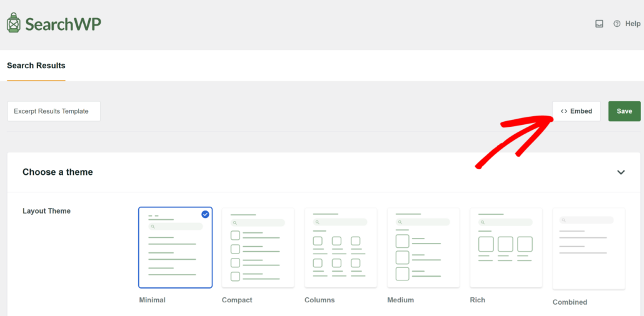The height and width of the screenshot is (316, 644).
Task: Collapse the Choose a theme section
Action: [621, 172]
